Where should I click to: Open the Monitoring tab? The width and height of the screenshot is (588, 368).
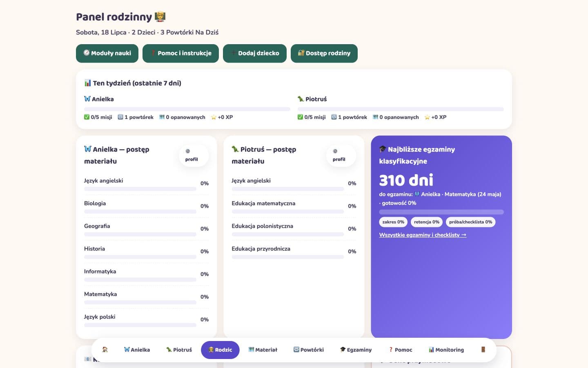pyautogui.click(x=446, y=350)
